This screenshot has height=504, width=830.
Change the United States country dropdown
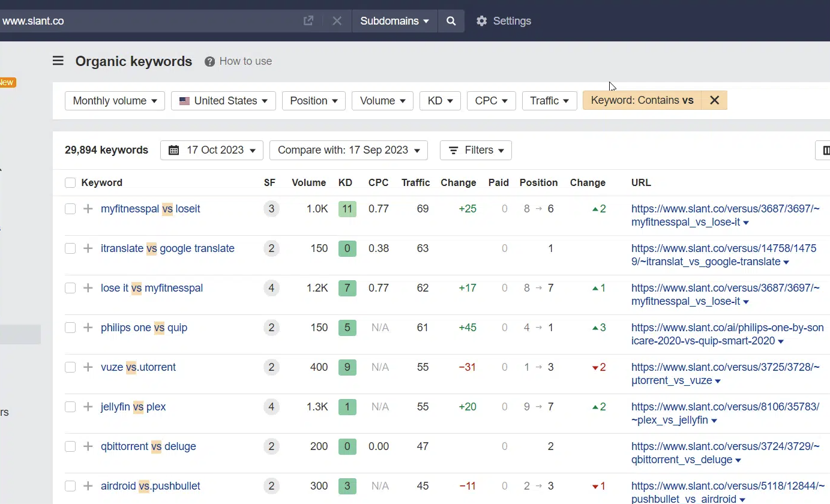(x=223, y=101)
